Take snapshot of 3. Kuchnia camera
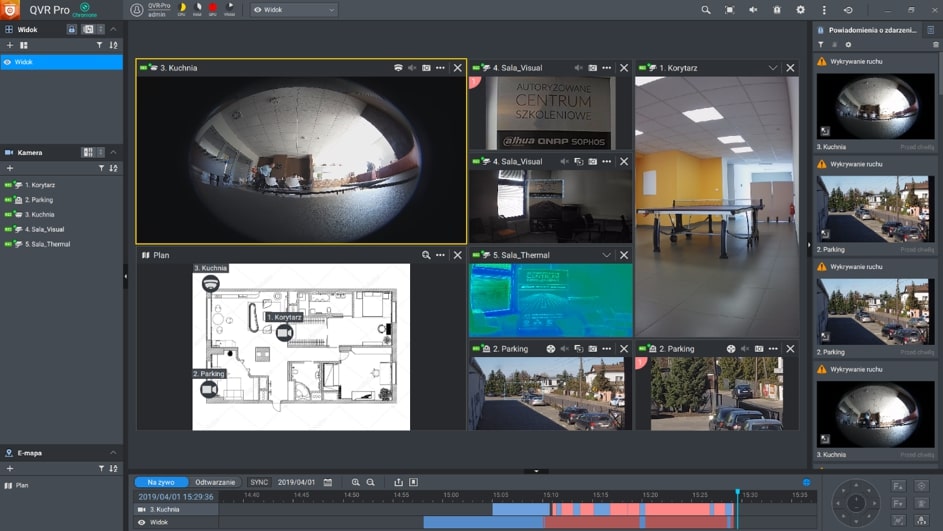The height and width of the screenshot is (531, 943). (426, 68)
